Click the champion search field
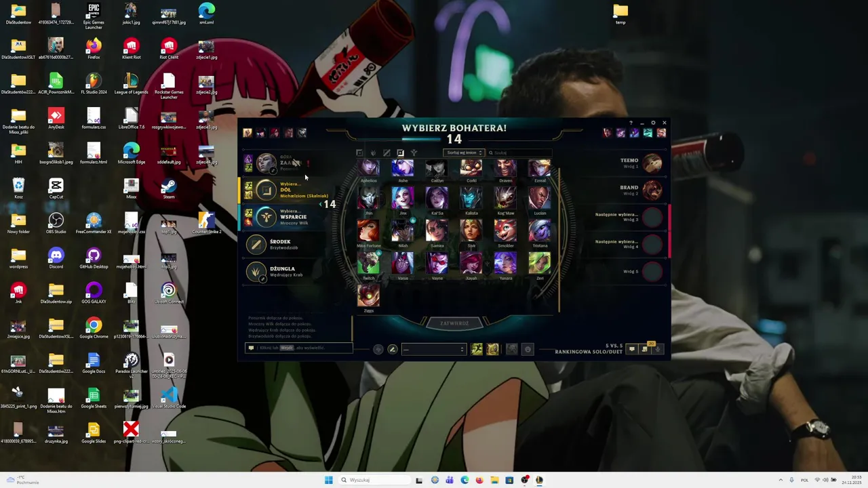Image resolution: width=868 pixels, height=488 pixels. pyautogui.click(x=520, y=153)
